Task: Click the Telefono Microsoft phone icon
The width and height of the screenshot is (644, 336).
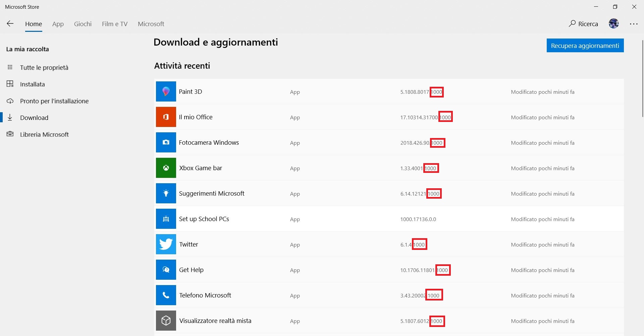Action: [166, 295]
